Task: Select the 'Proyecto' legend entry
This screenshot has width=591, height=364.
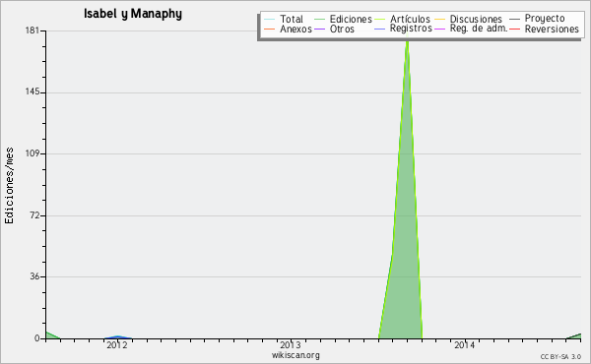Action: (x=545, y=19)
